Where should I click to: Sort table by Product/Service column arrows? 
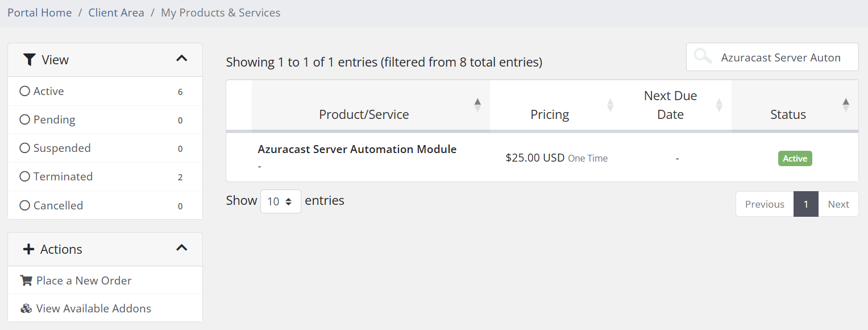click(477, 105)
